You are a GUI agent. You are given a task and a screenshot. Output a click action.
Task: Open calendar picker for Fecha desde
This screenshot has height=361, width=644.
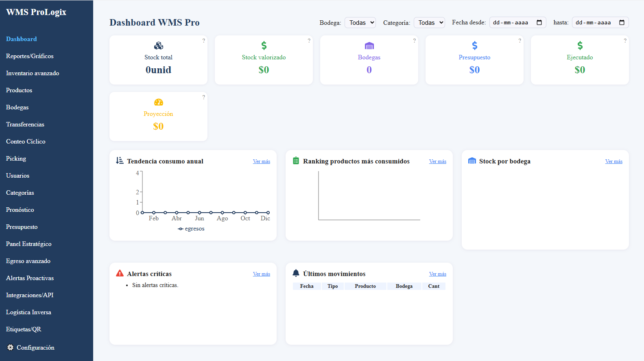click(x=539, y=23)
